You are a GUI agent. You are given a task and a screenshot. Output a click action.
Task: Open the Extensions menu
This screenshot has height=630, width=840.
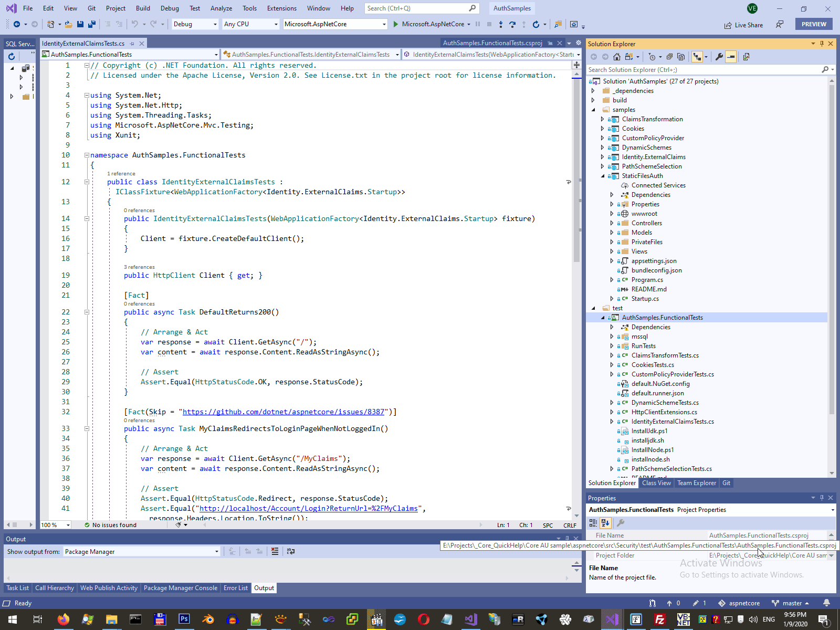click(282, 8)
